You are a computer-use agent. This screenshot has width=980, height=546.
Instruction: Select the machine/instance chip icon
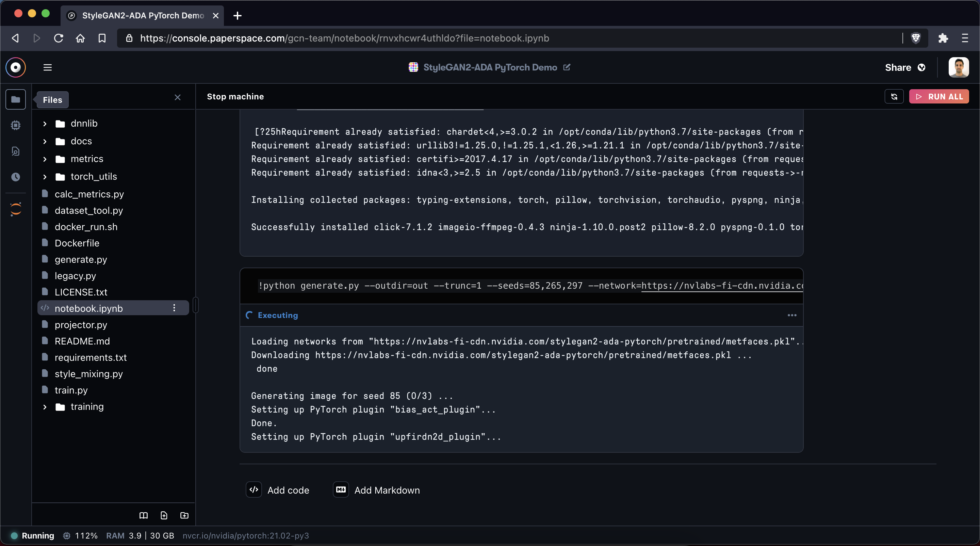(16, 125)
